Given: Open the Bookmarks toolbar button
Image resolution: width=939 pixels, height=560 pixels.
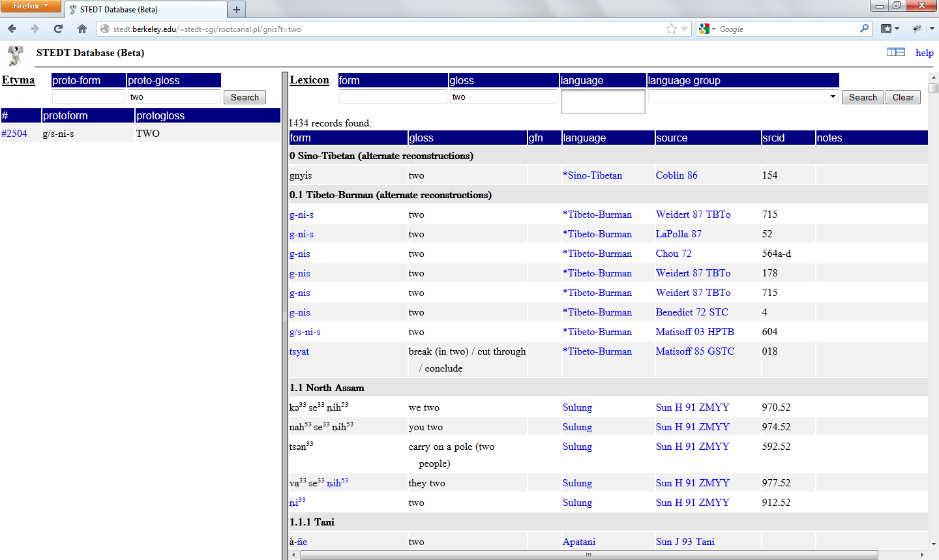Looking at the screenshot, I should click(889, 29).
